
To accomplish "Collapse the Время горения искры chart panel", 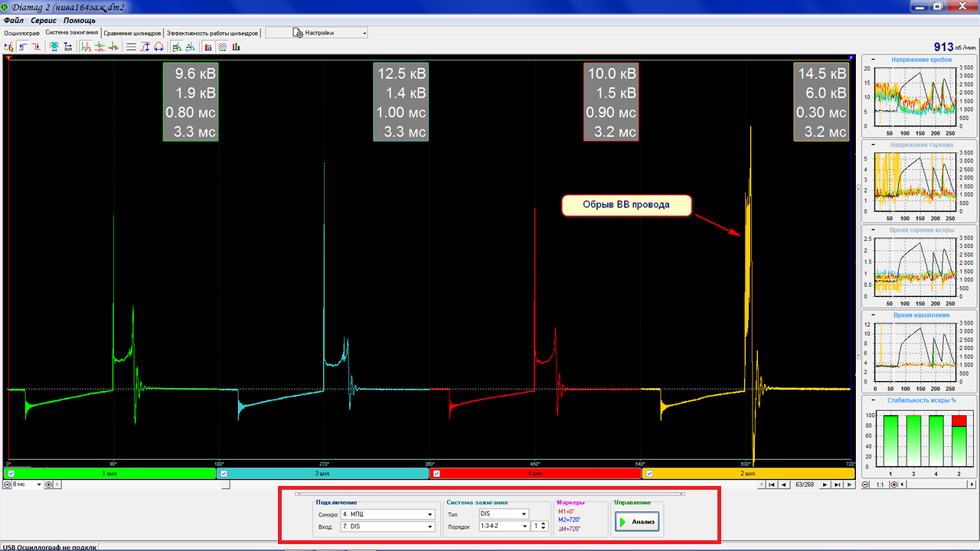I will pyautogui.click(x=872, y=230).
